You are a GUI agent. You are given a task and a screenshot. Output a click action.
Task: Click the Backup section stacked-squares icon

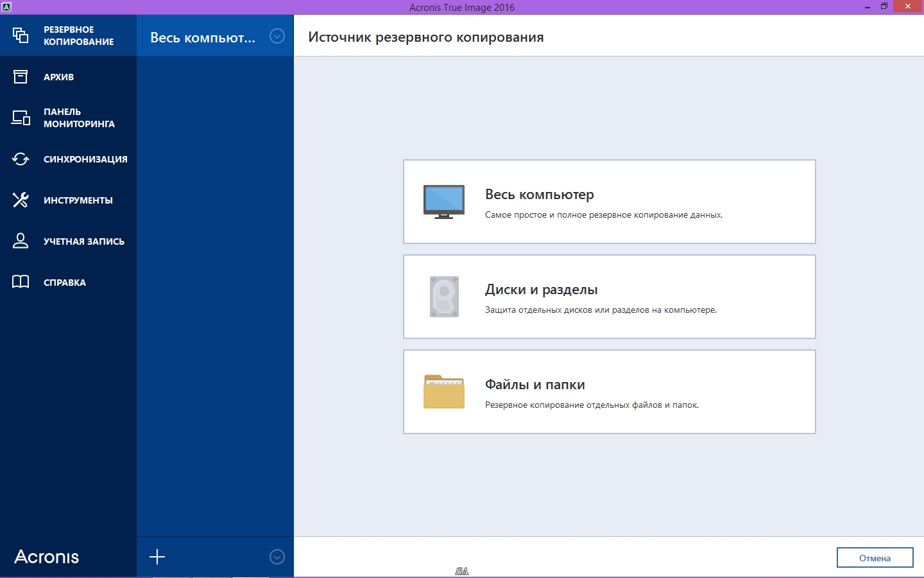[x=21, y=35]
